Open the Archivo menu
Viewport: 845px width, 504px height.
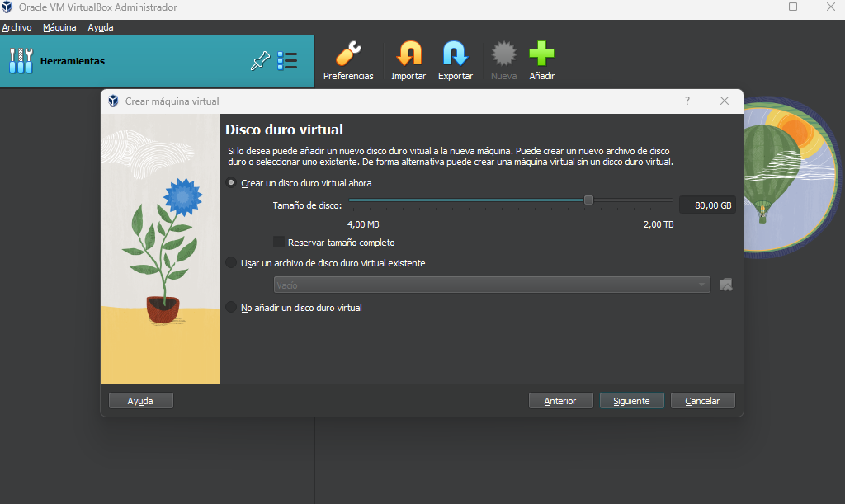17,27
